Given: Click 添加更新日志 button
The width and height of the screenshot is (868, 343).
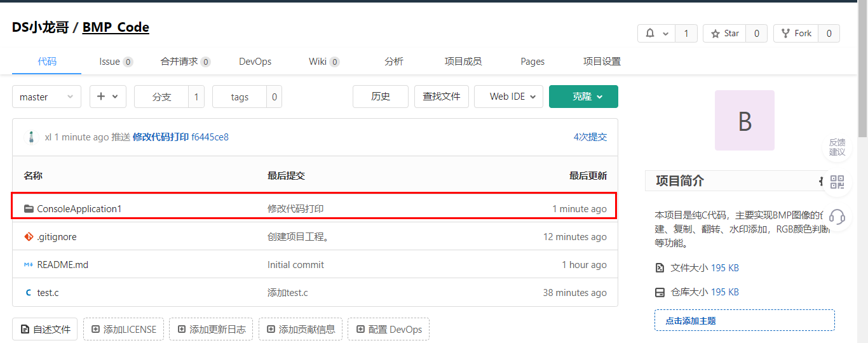Looking at the screenshot, I should (211, 329).
